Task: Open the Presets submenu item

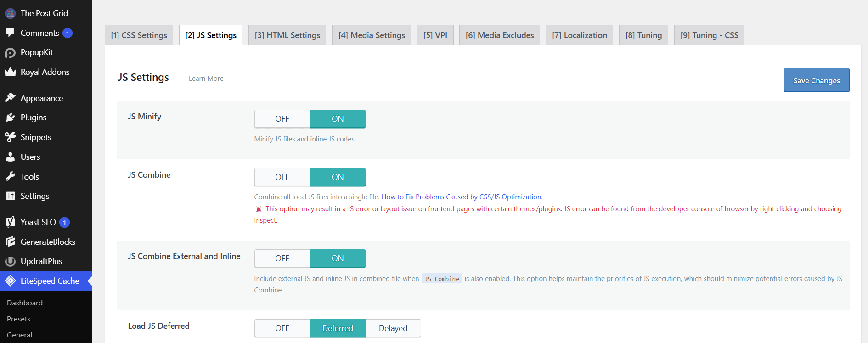Action: tap(19, 319)
